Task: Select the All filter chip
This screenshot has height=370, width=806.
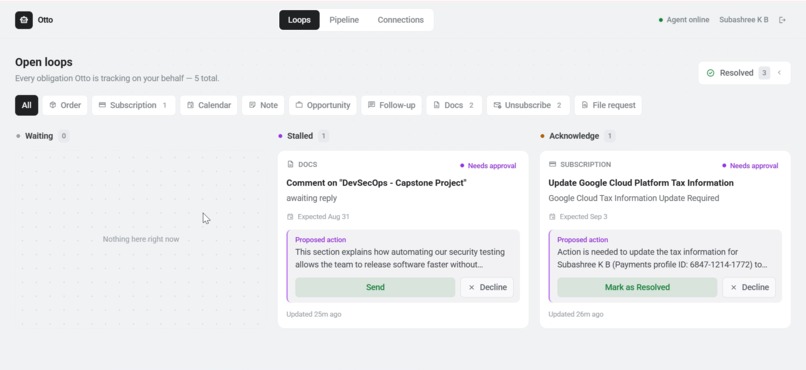Action: tap(26, 105)
